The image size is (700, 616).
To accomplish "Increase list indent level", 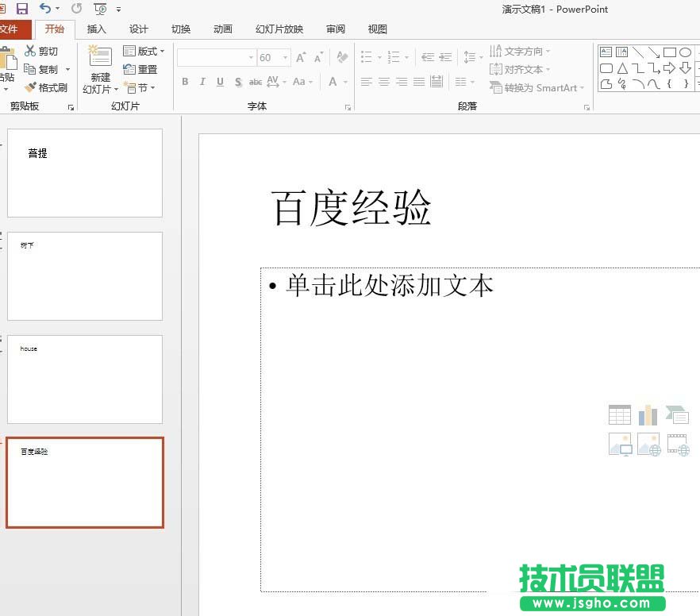I will click(445, 57).
